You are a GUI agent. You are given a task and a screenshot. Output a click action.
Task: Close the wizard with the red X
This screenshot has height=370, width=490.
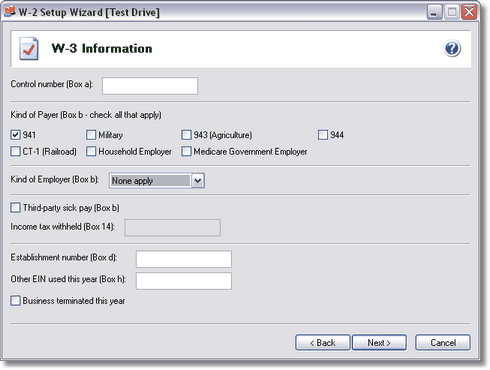[469, 12]
